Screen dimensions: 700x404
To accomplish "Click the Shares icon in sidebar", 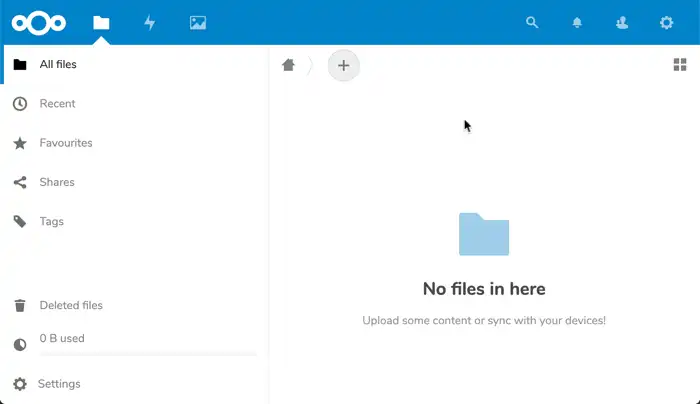I will point(20,182).
